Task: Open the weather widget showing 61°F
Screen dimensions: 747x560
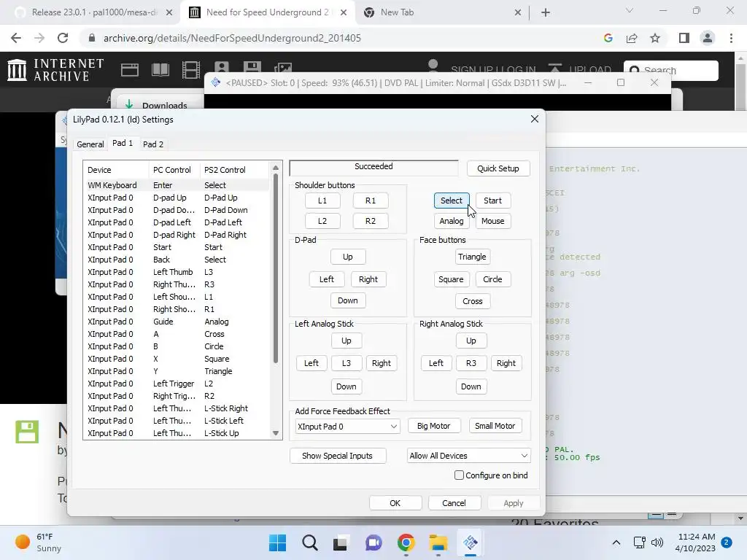Action: [x=38, y=542]
